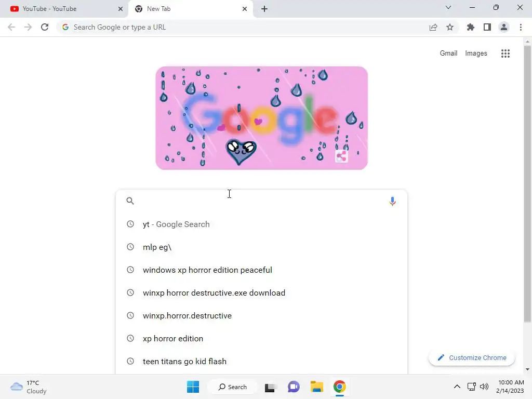Toggle Chrome's side panel icon
The image size is (532, 399).
(x=487, y=27)
